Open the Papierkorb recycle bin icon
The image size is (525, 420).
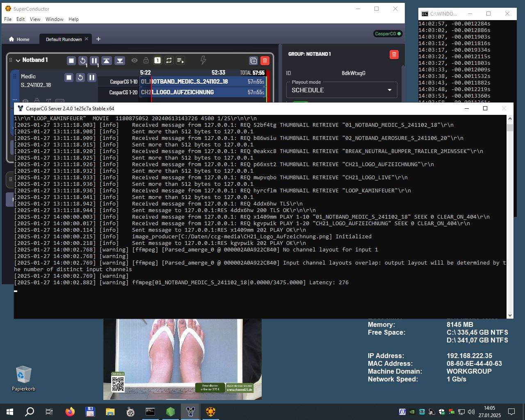(23, 378)
